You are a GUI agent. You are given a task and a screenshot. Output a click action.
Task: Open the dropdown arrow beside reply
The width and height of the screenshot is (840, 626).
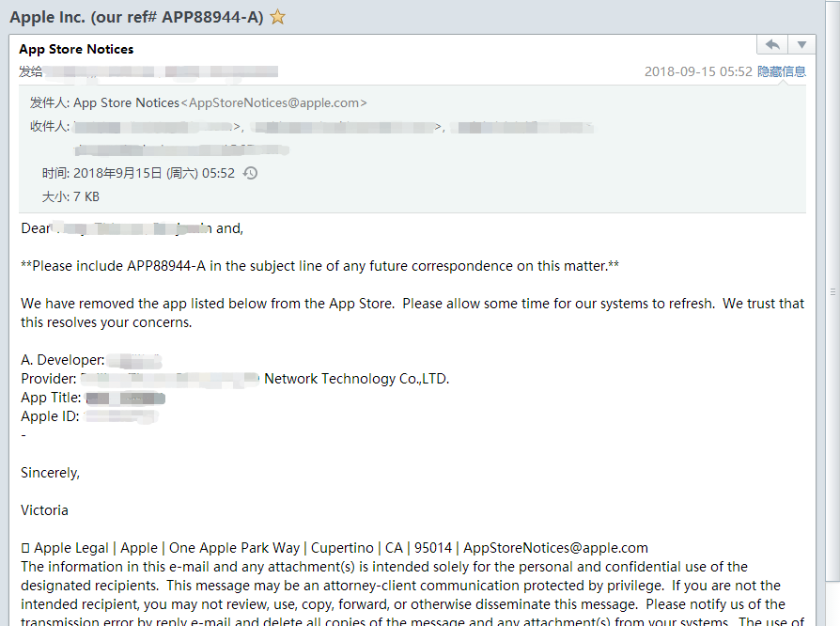pos(801,45)
